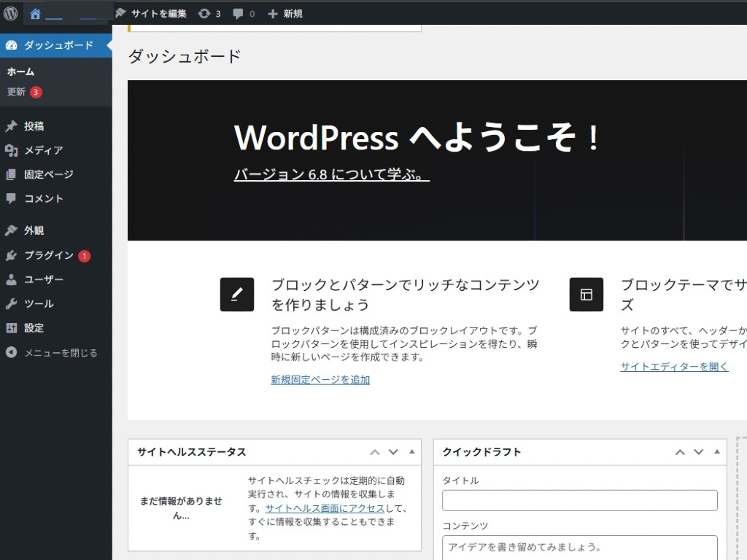This screenshot has height=560, width=747.
Task: Collapse the クイックドラフト panel
Action: [x=717, y=452]
